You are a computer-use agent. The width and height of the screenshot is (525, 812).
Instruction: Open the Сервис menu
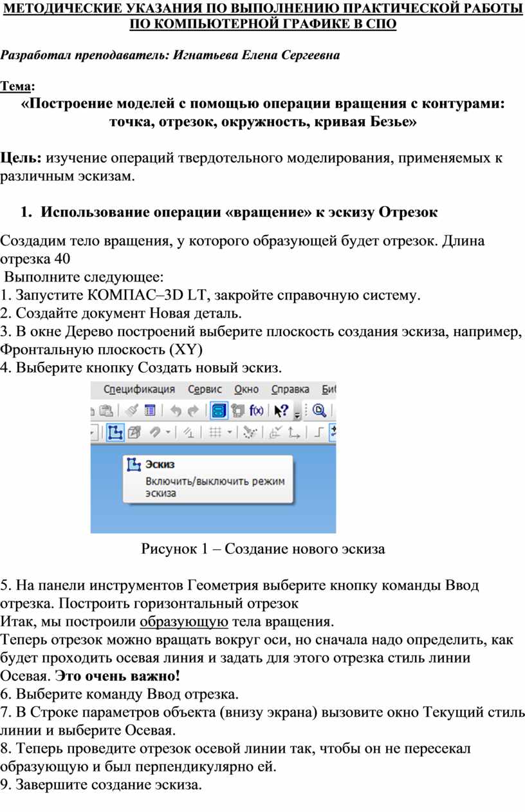tap(205, 390)
